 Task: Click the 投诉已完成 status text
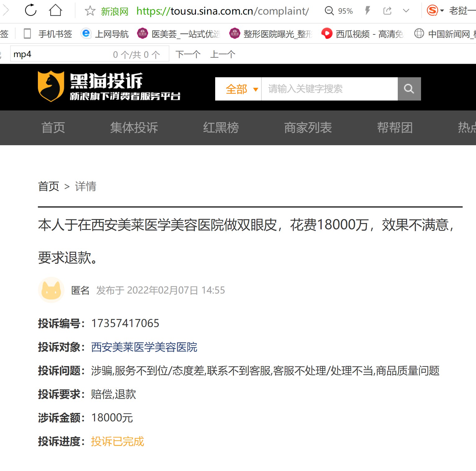pyautogui.click(x=117, y=442)
